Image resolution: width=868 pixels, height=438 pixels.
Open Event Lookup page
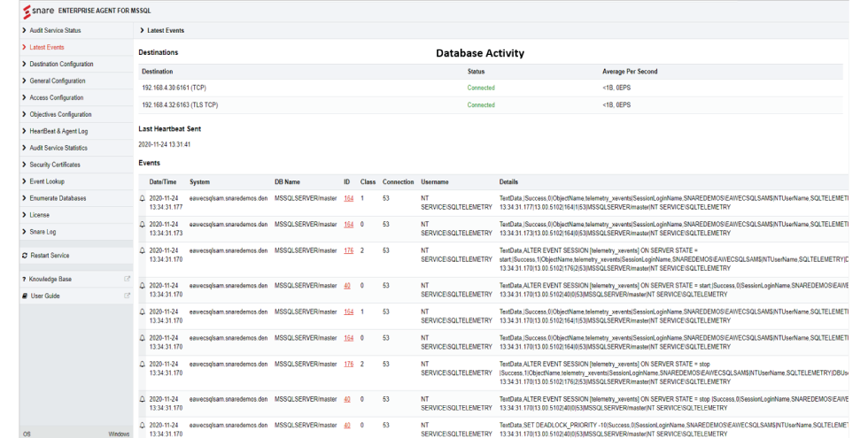47,181
